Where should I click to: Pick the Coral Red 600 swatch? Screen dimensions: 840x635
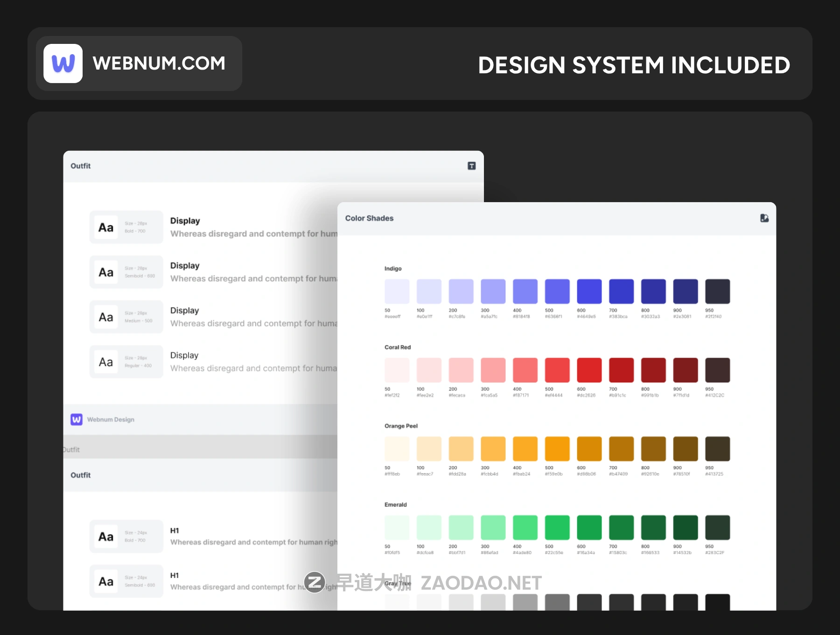click(589, 370)
